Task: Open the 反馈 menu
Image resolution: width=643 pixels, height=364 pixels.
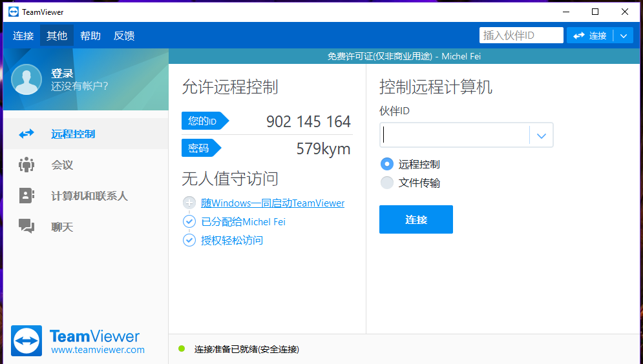Action: click(x=124, y=35)
